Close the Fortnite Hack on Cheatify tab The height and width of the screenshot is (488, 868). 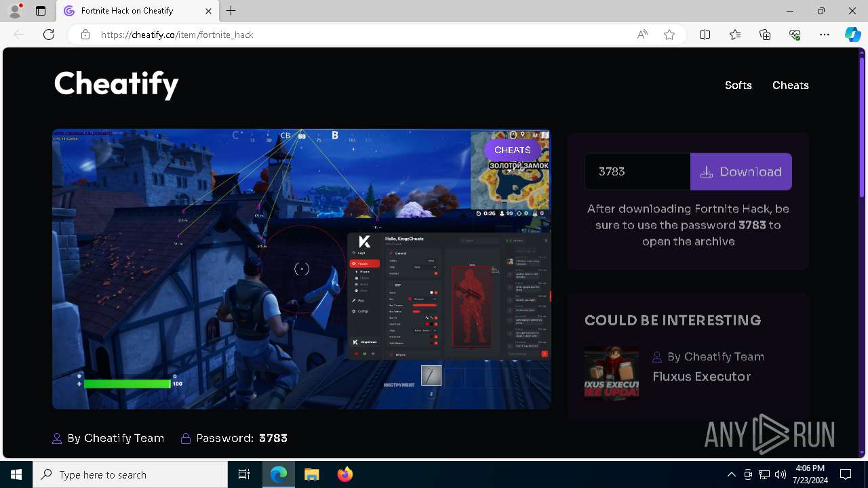click(x=208, y=11)
